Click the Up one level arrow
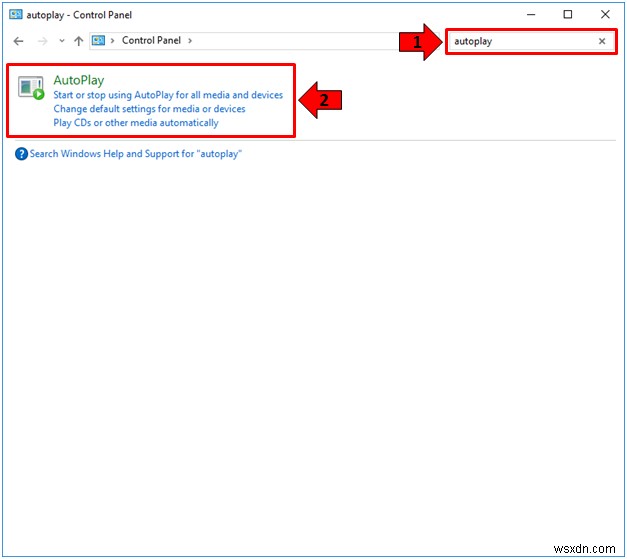The width and height of the screenshot is (627, 559). tap(78, 41)
